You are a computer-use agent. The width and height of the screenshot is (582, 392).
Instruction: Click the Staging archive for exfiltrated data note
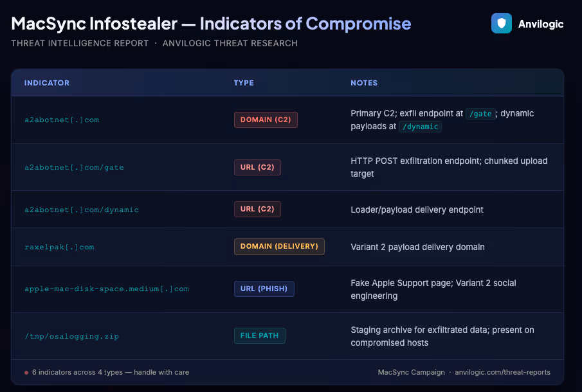click(442, 336)
